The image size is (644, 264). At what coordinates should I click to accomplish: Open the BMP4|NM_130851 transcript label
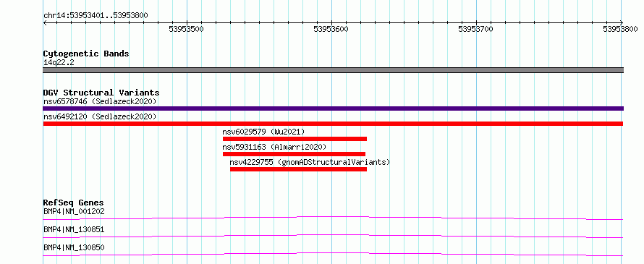pos(74,229)
